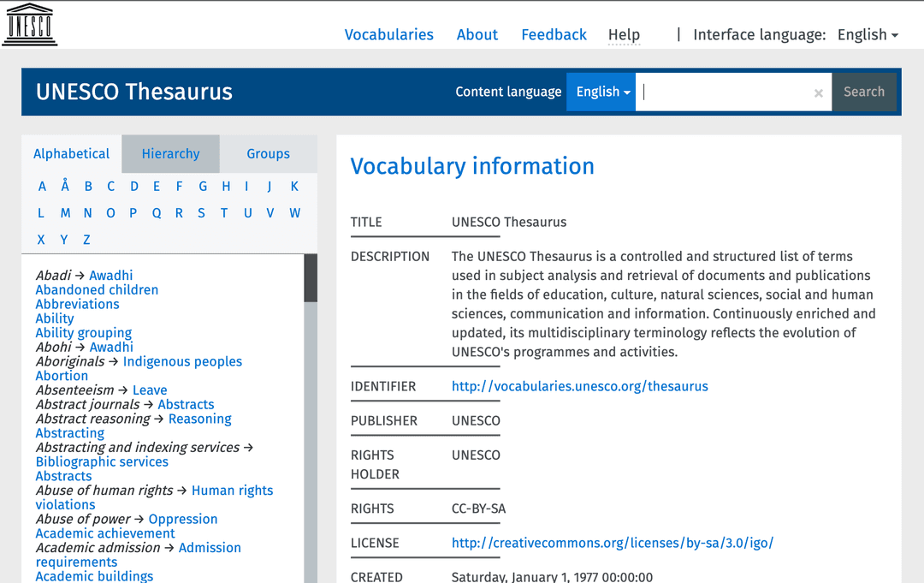Open the Feedback page
This screenshot has width=924, height=583.
click(554, 35)
